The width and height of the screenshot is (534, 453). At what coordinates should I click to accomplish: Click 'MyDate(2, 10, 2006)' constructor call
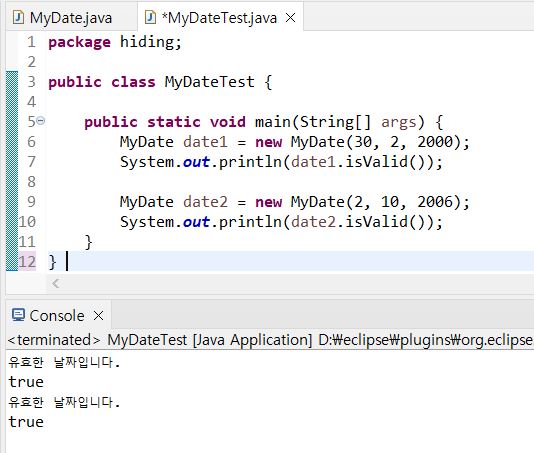pos(376,202)
